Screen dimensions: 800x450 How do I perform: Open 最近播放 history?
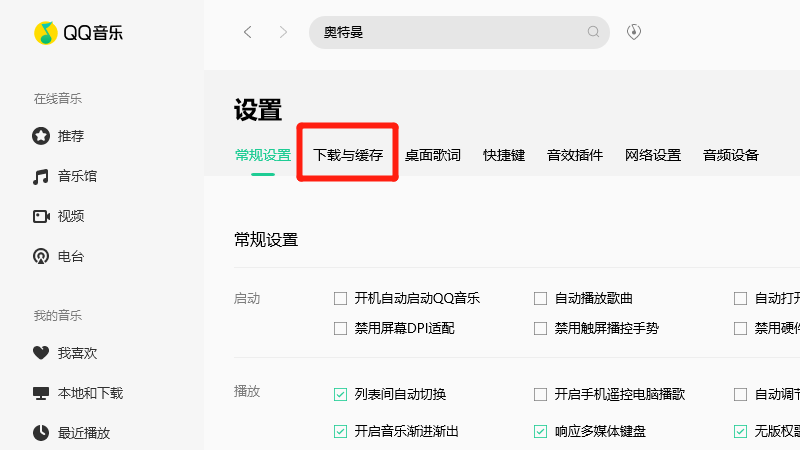pyautogui.click(x=83, y=433)
